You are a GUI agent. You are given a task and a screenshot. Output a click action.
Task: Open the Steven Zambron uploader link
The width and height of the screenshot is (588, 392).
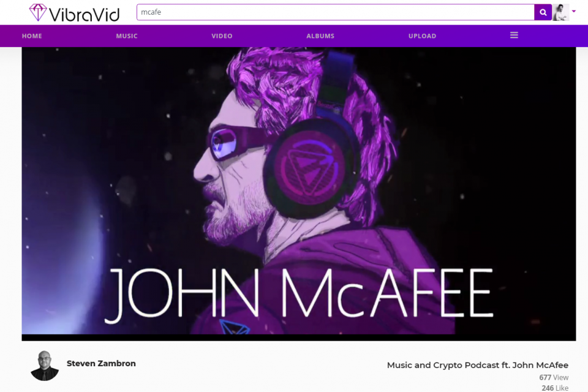[101, 363]
